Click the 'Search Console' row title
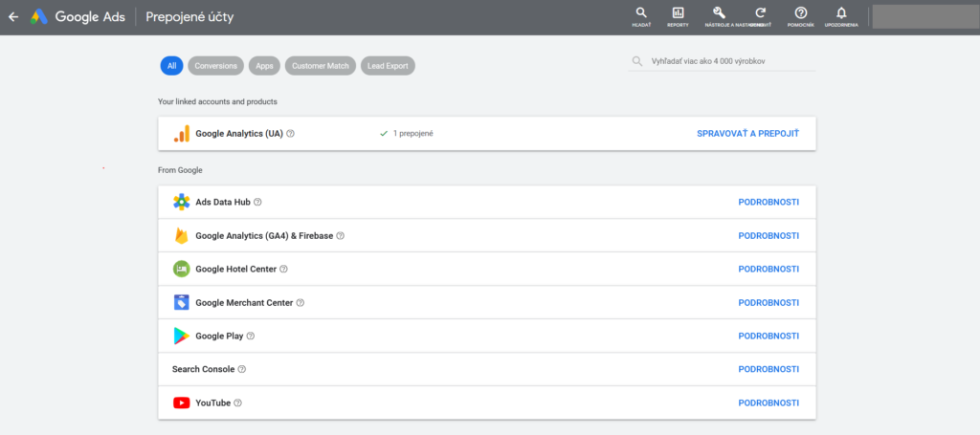 203,369
